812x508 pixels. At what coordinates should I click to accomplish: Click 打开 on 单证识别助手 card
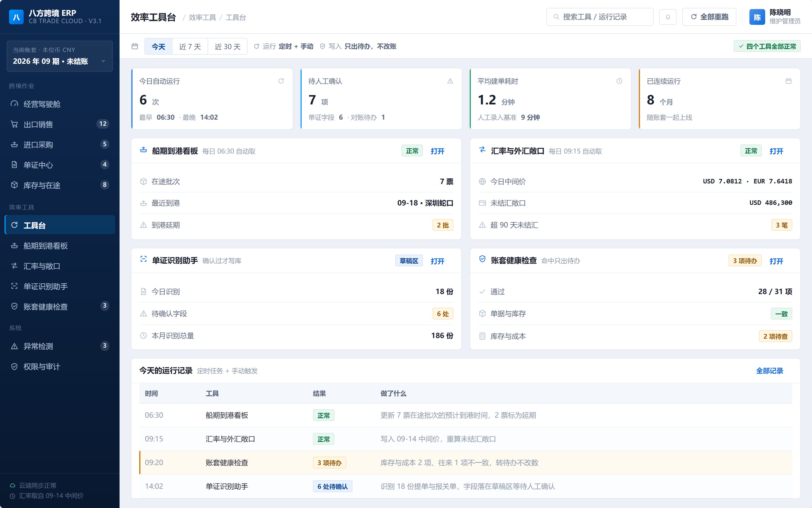[438, 261]
